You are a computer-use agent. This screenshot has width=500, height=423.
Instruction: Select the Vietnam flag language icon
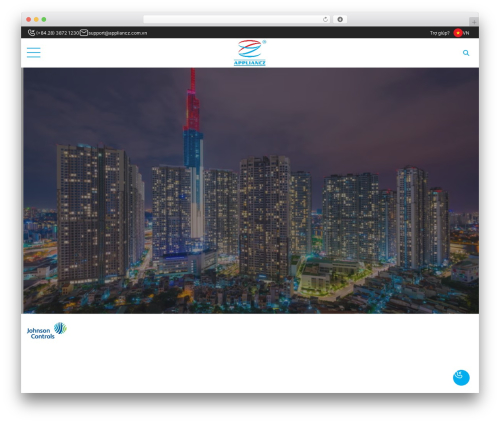[458, 33]
